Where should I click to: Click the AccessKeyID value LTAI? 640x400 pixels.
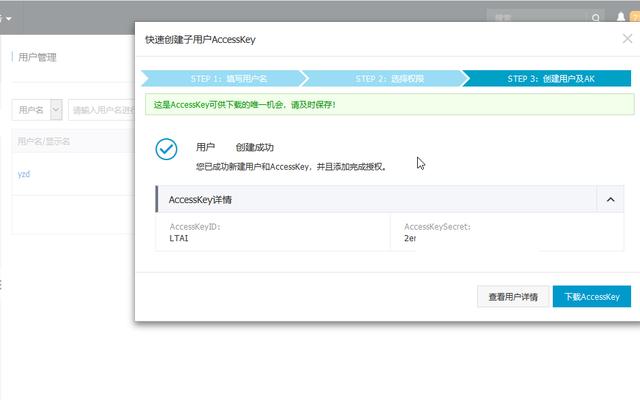tap(180, 239)
